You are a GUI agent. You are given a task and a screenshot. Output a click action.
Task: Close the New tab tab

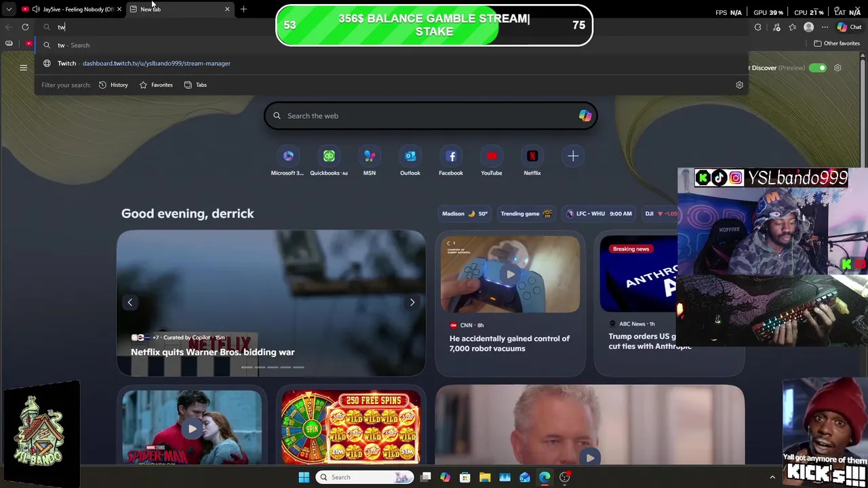(227, 9)
